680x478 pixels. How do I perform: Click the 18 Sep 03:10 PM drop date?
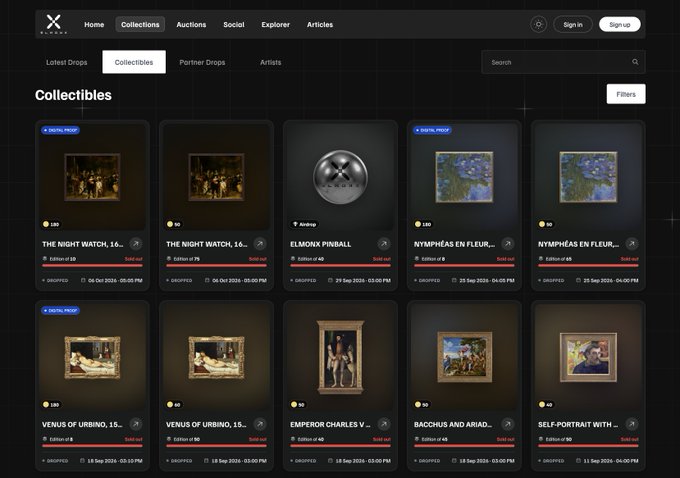[115, 461]
